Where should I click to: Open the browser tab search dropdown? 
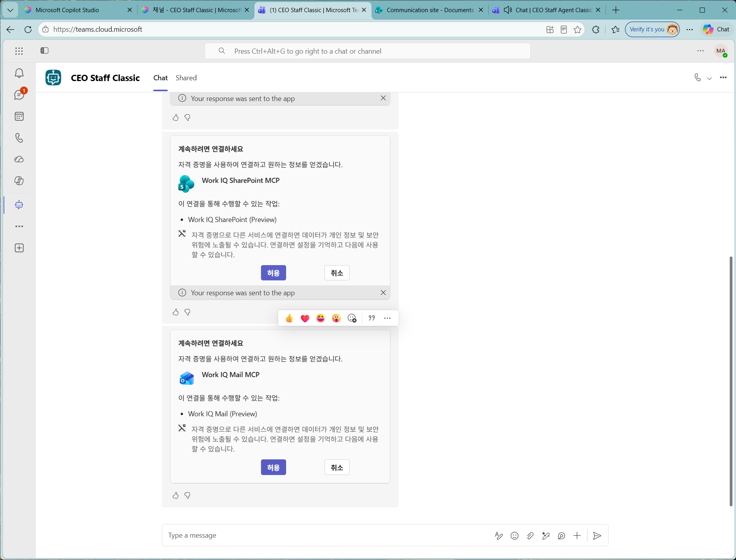pyautogui.click(x=10, y=10)
